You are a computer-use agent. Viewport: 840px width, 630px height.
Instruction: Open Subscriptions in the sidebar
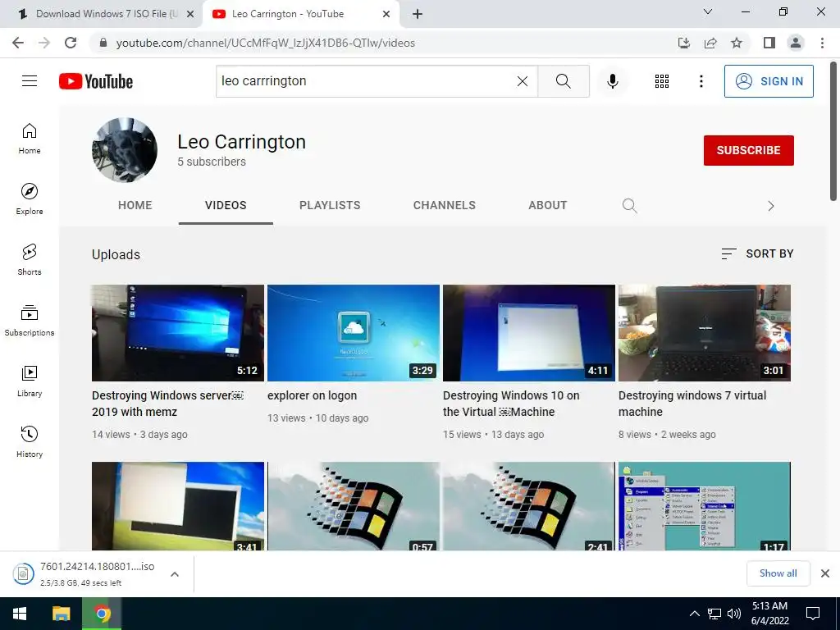tap(30, 321)
